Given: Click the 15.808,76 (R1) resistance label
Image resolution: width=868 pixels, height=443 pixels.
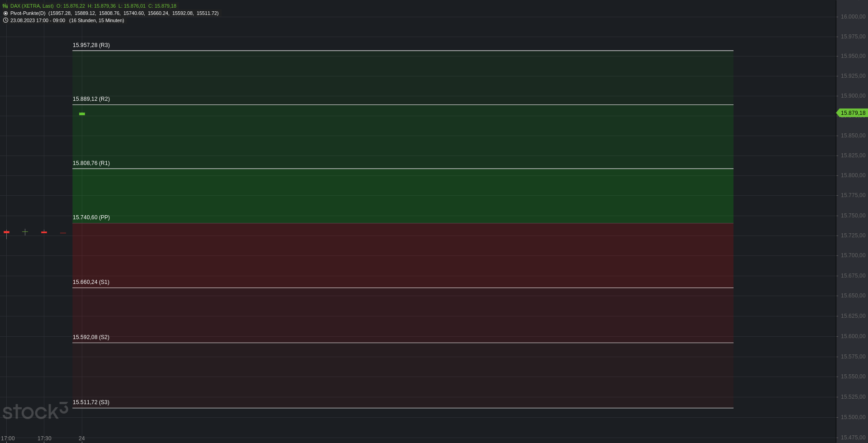Looking at the screenshot, I should pyautogui.click(x=91, y=163).
